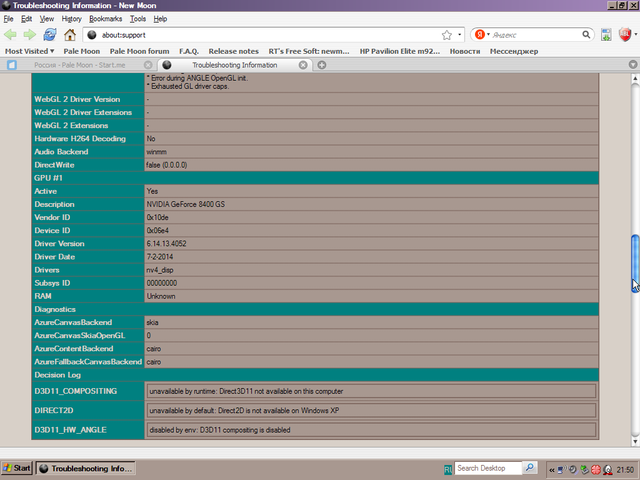Click the Desktop search magnifier button in taskbar

tap(529, 467)
